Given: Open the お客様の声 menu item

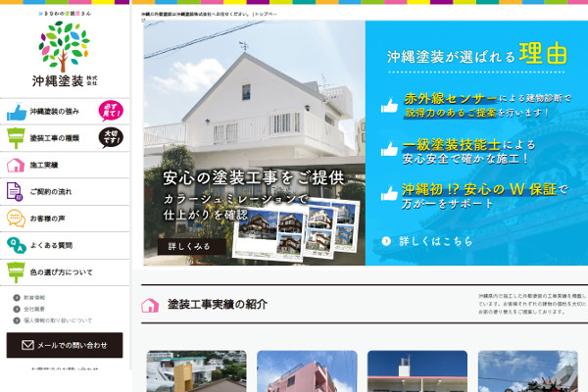Looking at the screenshot, I should 65,219.
